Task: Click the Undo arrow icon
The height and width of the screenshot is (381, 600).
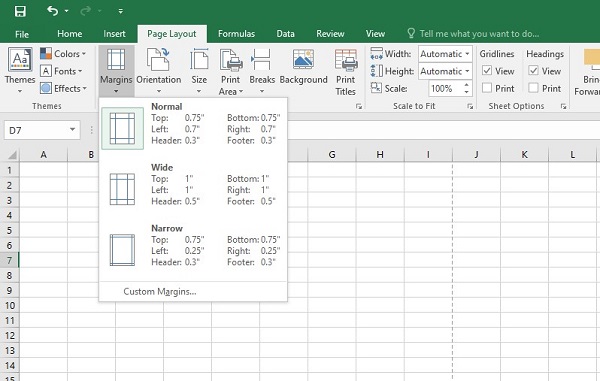Action: coord(52,11)
